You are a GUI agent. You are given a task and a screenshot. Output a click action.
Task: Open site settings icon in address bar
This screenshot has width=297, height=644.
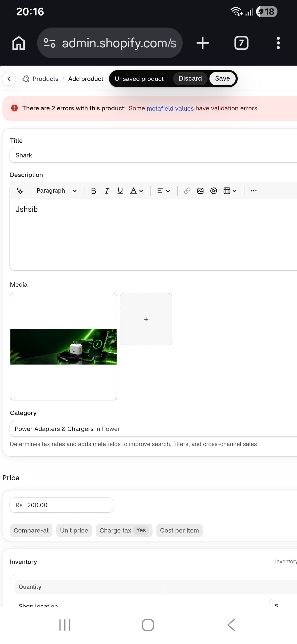click(x=50, y=43)
